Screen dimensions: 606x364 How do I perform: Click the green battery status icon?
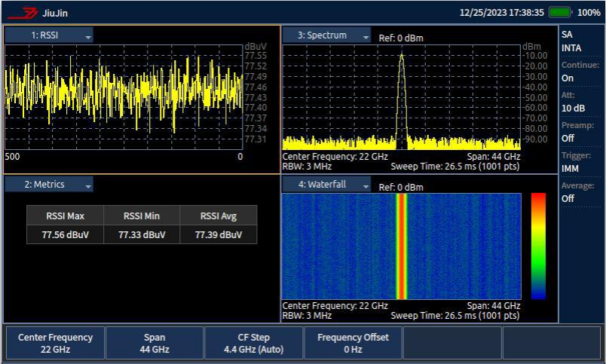tap(560, 12)
